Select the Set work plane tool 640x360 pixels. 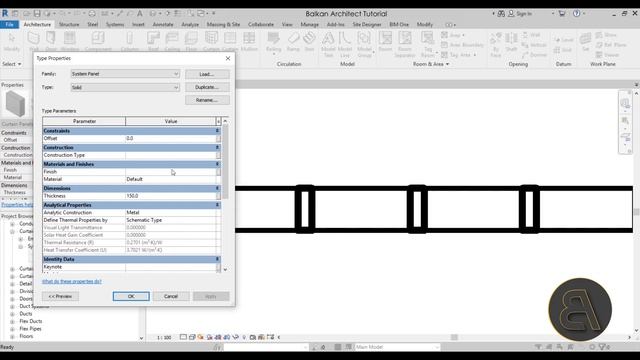[585, 42]
